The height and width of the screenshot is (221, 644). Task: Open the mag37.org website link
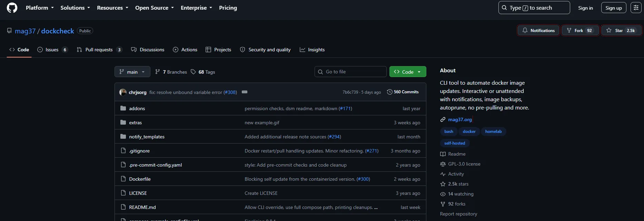(x=460, y=119)
